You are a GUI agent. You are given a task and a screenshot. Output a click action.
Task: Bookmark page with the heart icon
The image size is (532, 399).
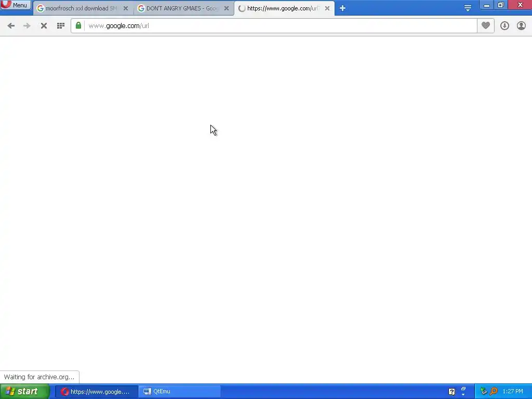pos(486,26)
